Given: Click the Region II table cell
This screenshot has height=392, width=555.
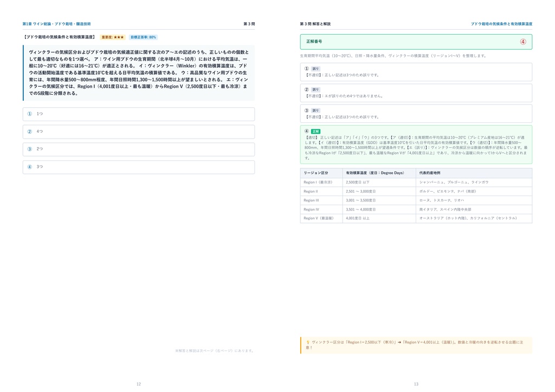Looking at the screenshot, I should point(321,191).
